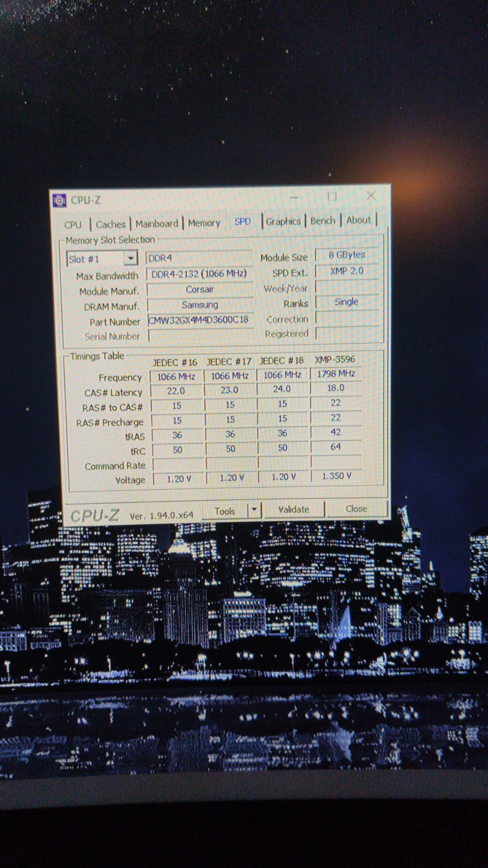The width and height of the screenshot is (488, 868).
Task: Open the About tab
Action: 359,220
